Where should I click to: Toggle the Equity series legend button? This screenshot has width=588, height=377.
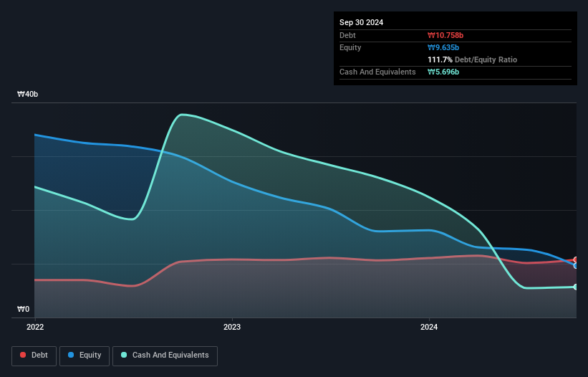85,355
